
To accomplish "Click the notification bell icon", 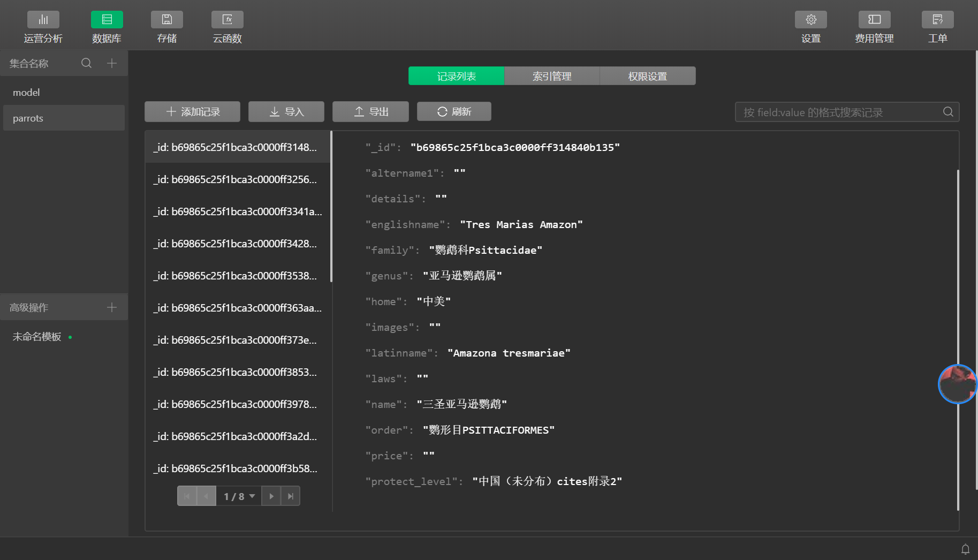I will pyautogui.click(x=965, y=549).
